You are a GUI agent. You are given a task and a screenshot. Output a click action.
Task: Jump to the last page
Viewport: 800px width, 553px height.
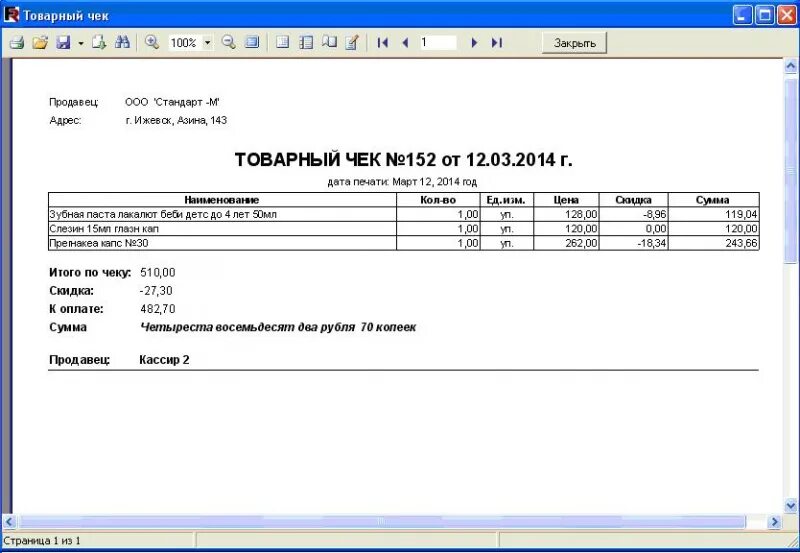click(497, 43)
